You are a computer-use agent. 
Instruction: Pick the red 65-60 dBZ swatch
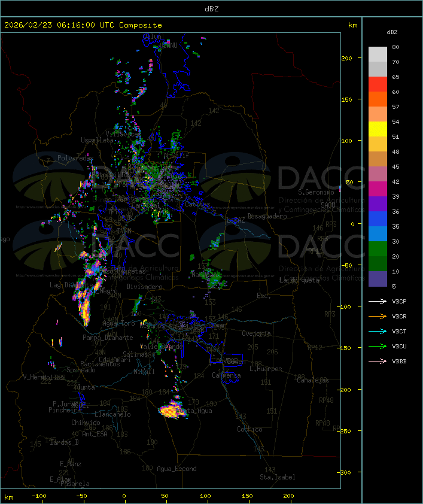pyautogui.click(x=378, y=84)
